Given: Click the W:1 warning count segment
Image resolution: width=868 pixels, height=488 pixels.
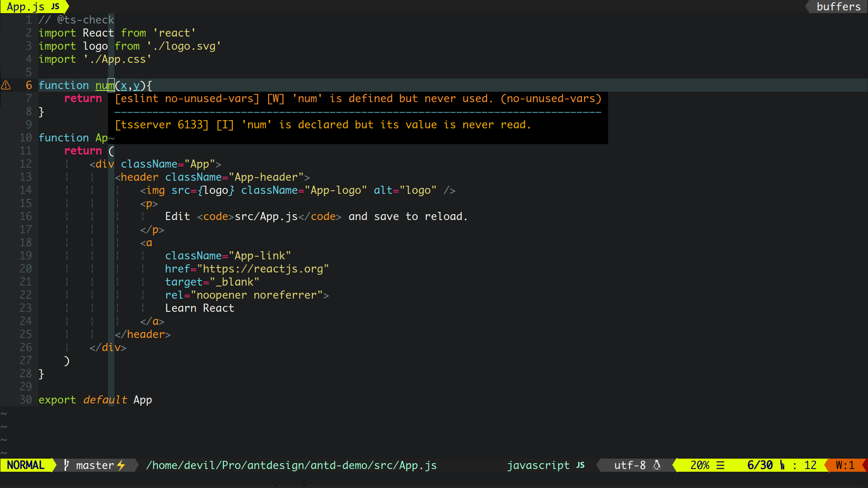Looking at the screenshot, I should click(844, 465).
